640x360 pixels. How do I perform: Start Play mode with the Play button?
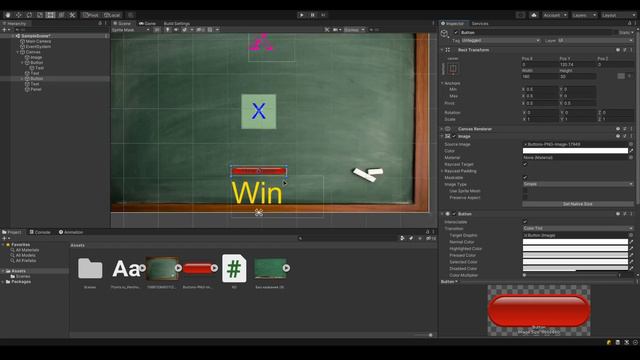pos(302,15)
